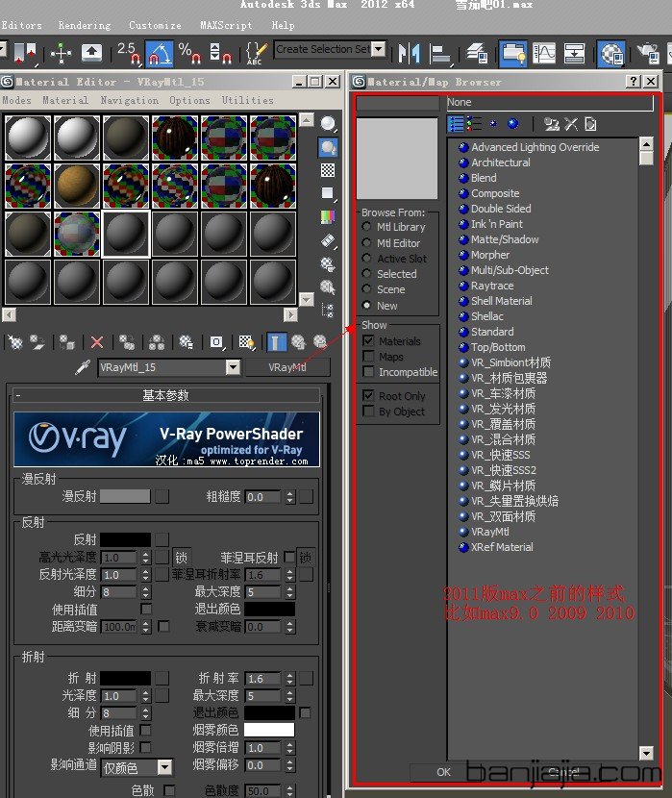
Task: Click Delete From Library icon in browser
Action: tap(571, 124)
